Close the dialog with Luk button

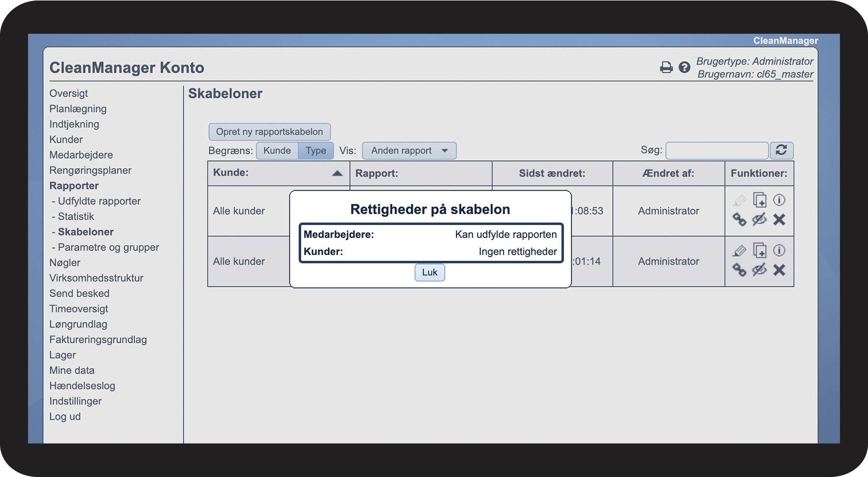pyautogui.click(x=429, y=272)
